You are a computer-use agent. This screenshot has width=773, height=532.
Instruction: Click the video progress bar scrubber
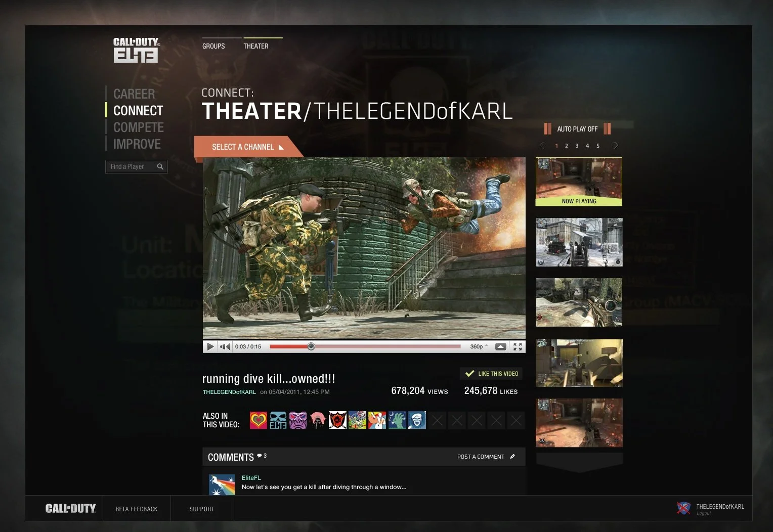311,346
